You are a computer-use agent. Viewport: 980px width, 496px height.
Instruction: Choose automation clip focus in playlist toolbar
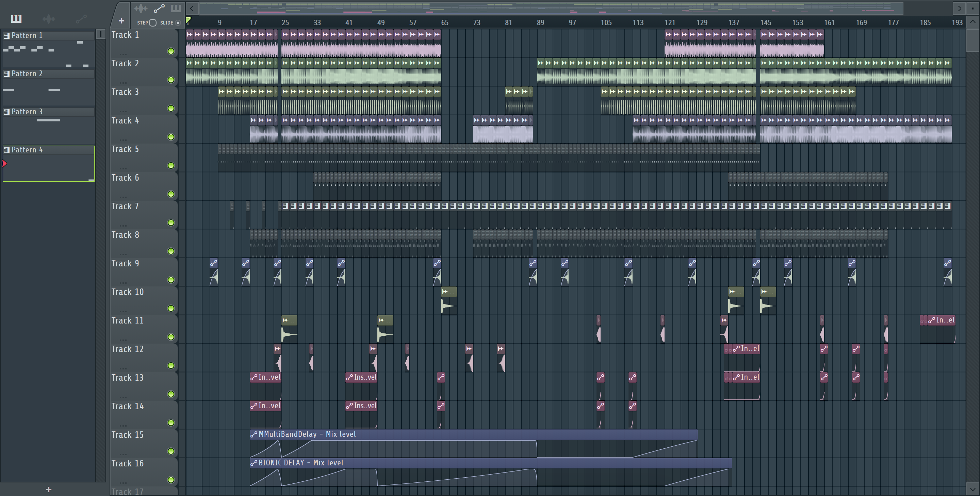pyautogui.click(x=159, y=8)
